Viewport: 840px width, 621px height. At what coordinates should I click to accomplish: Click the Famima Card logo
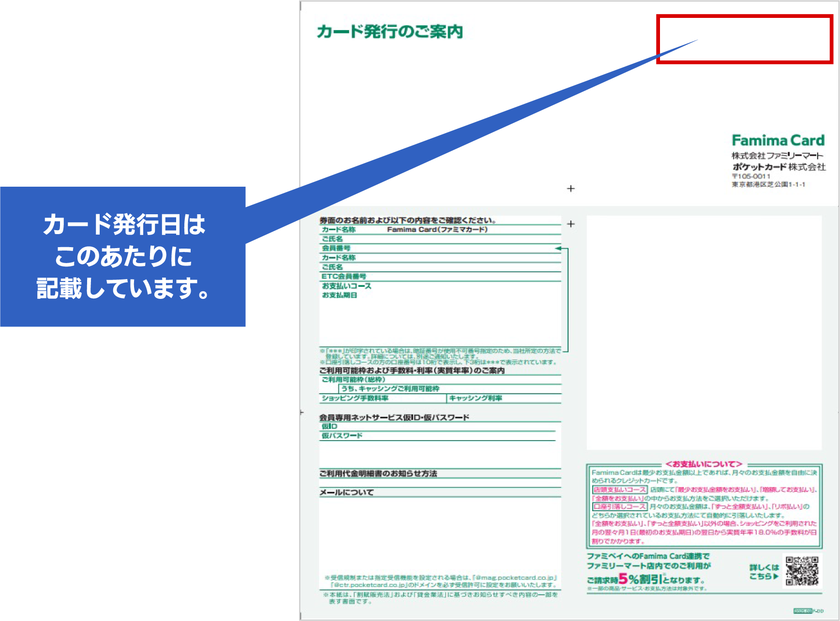click(778, 141)
